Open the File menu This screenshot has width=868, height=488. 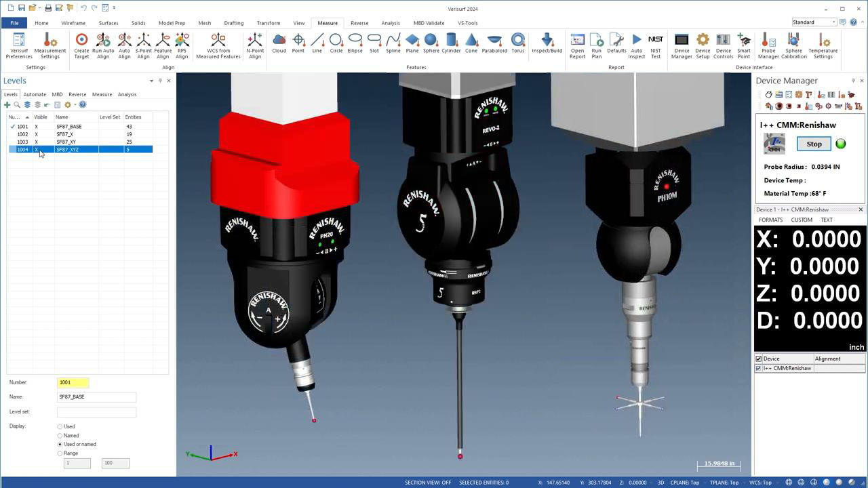click(x=14, y=23)
